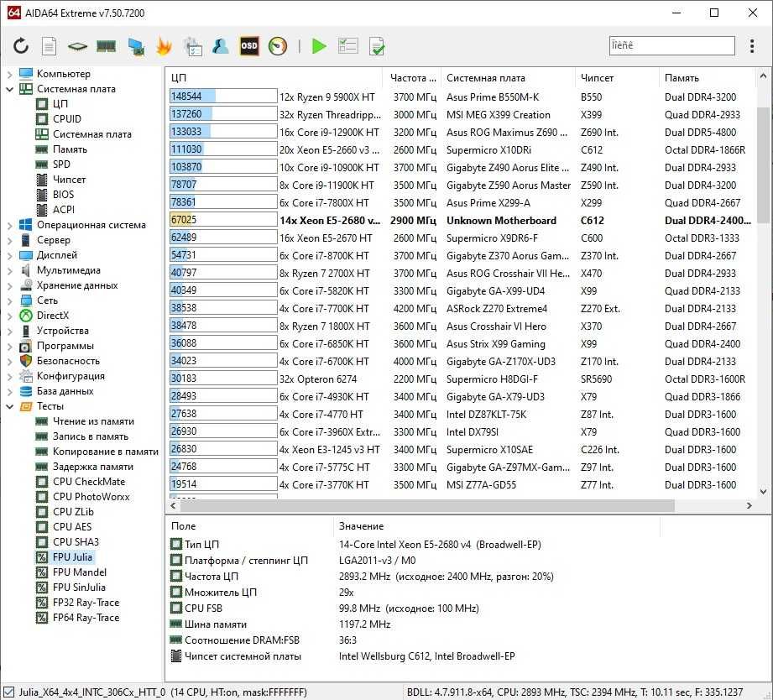
Task: Toggle the OSD panel icon
Action: coord(249,46)
